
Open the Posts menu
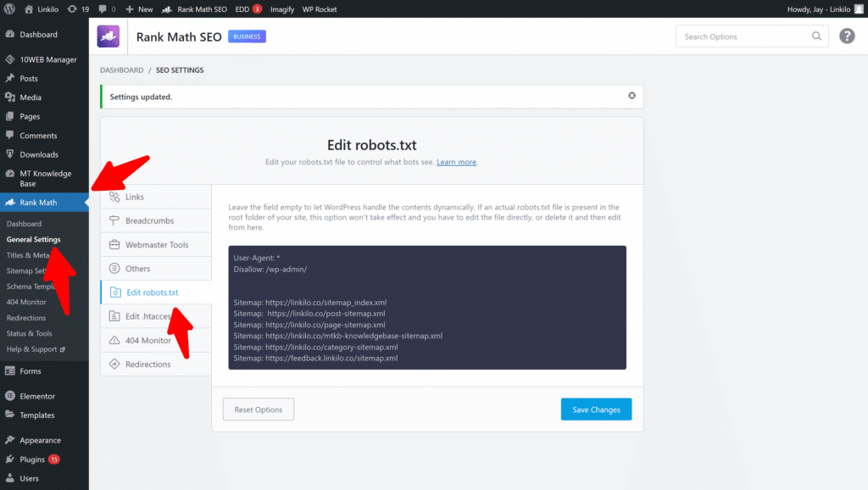pyautogui.click(x=44, y=78)
